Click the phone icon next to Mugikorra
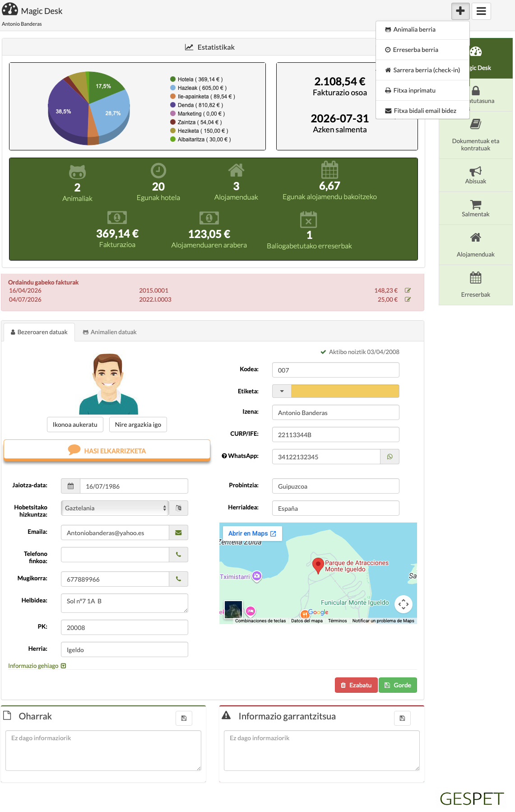This screenshot has width=515, height=812. [x=178, y=579]
